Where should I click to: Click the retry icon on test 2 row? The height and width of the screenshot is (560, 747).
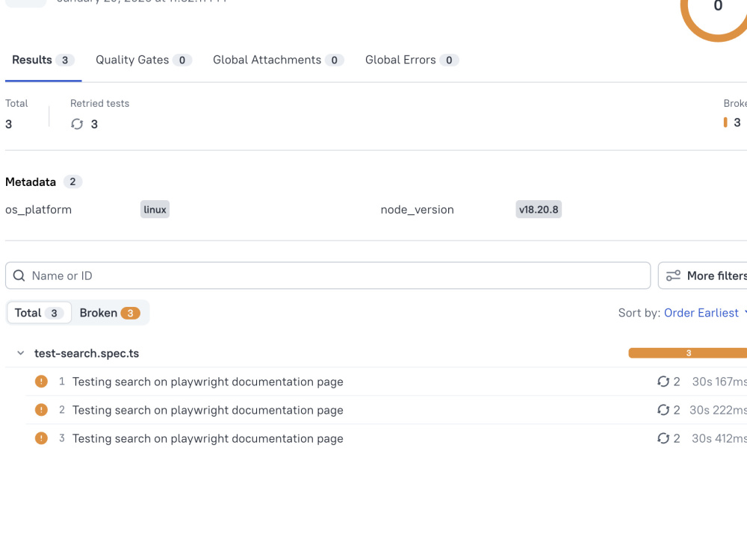coord(663,410)
